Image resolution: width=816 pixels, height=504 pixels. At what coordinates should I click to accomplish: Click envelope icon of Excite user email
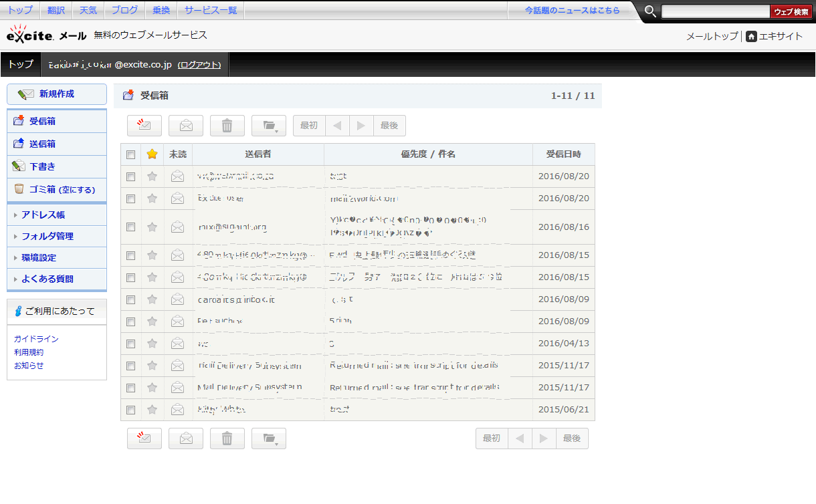(177, 199)
